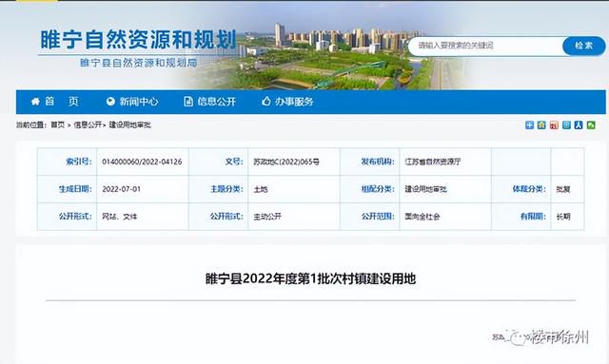The width and height of the screenshot is (609, 364).
Task: Select the 办事服务 menu item
Action: (294, 102)
